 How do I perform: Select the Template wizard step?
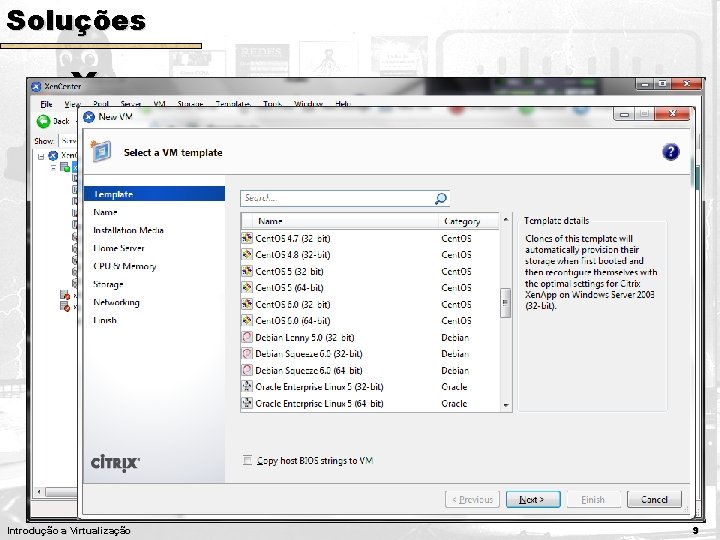coord(154,194)
